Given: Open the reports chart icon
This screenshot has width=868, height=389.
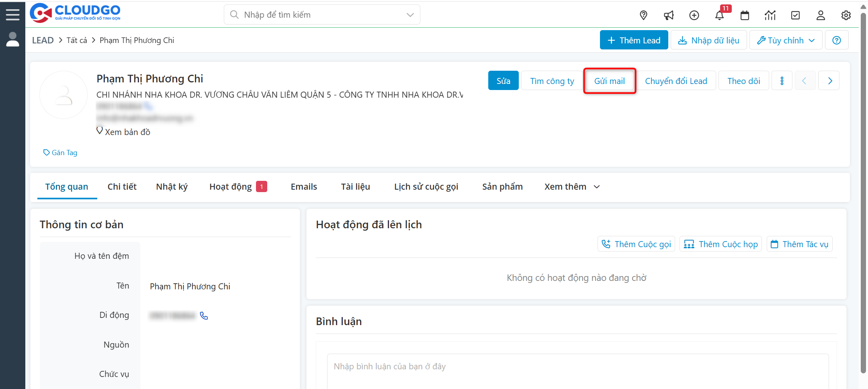Looking at the screenshot, I should [770, 15].
